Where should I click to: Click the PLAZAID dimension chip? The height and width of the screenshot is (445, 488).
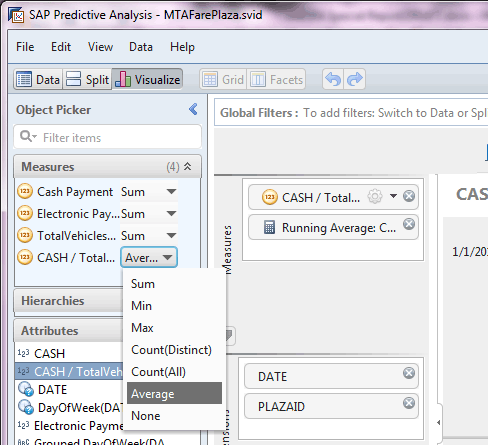[x=331, y=406]
